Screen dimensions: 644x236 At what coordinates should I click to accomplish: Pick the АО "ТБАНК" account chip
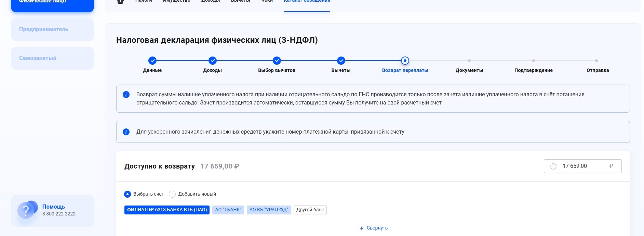pyautogui.click(x=228, y=210)
